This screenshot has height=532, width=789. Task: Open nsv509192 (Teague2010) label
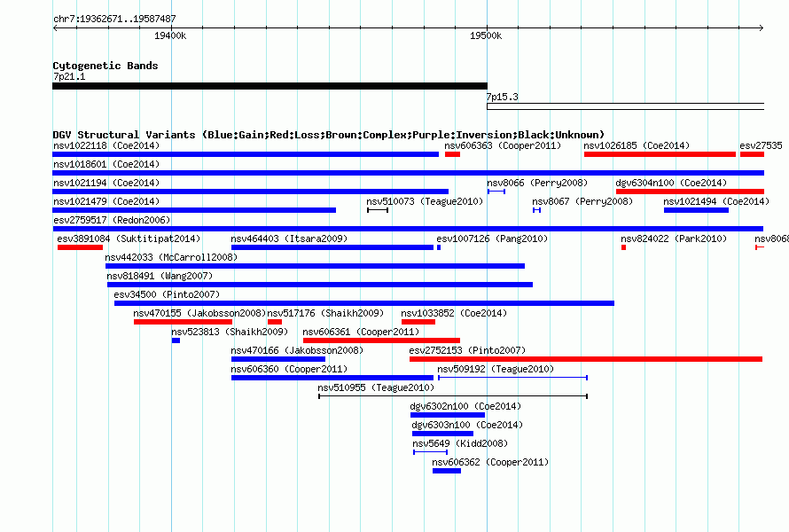pyautogui.click(x=496, y=369)
